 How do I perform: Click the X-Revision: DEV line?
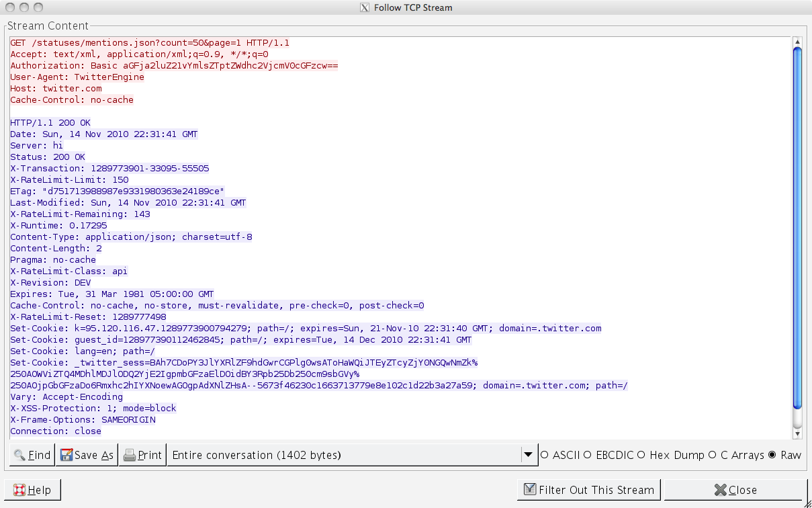50,283
